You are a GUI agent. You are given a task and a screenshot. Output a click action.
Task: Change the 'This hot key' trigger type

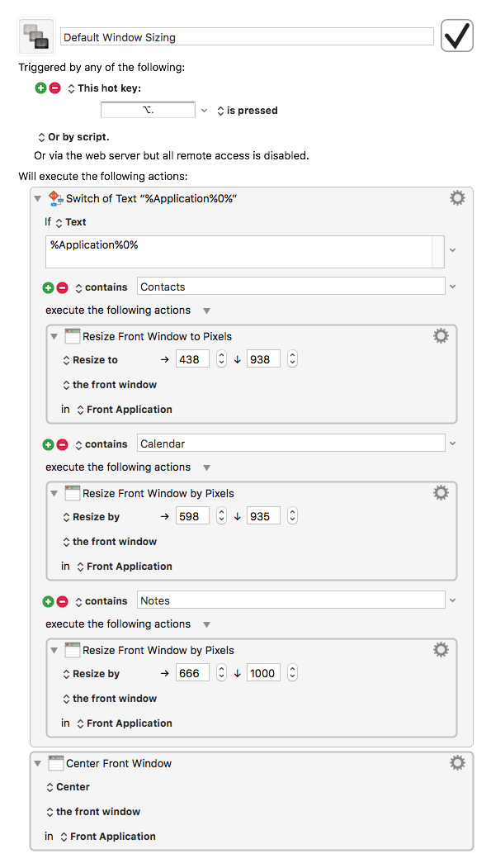105,88
